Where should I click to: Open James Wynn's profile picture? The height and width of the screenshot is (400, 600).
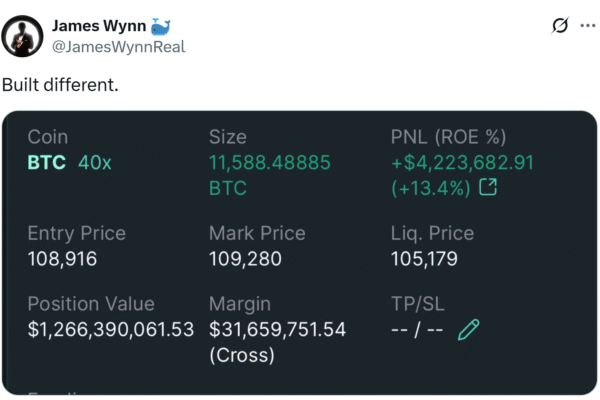(22, 36)
